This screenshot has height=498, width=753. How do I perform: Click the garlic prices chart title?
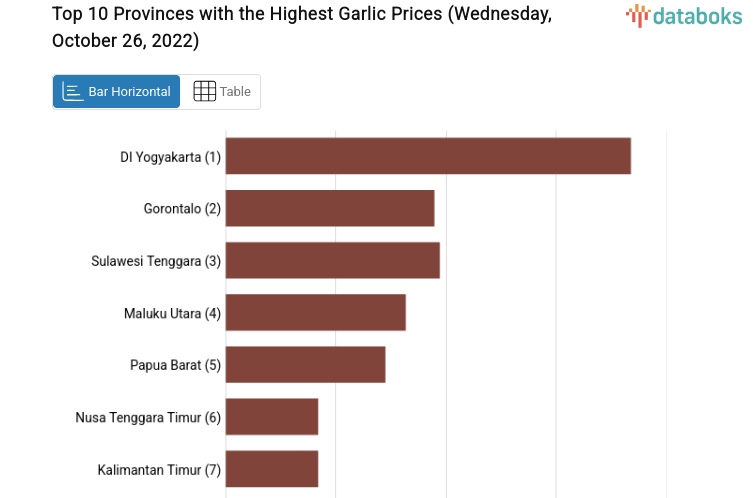coord(300,27)
